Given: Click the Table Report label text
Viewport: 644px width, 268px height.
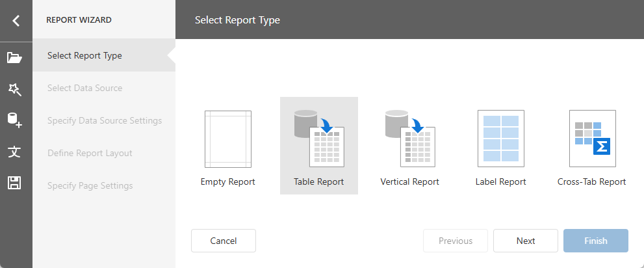Looking at the screenshot, I should pos(318,181).
